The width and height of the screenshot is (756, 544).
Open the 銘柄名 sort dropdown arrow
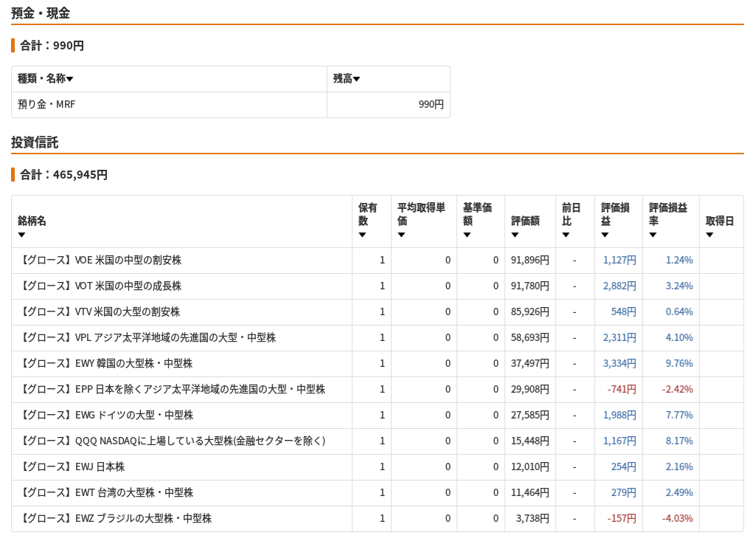(x=22, y=234)
